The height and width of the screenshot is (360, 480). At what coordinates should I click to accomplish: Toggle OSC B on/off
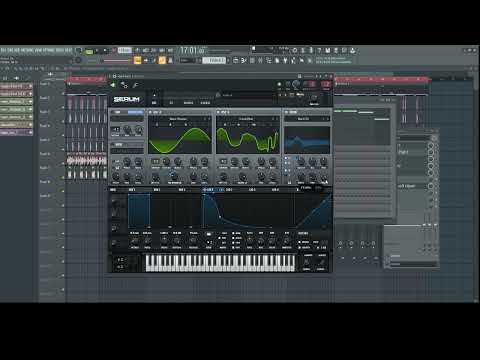click(219, 112)
